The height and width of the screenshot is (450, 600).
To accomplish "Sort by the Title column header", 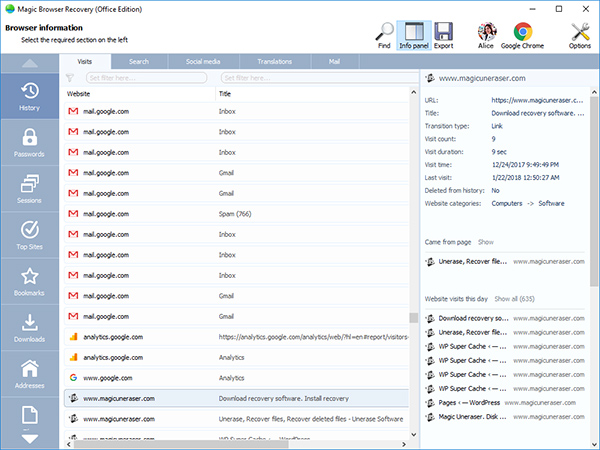I will (x=312, y=94).
